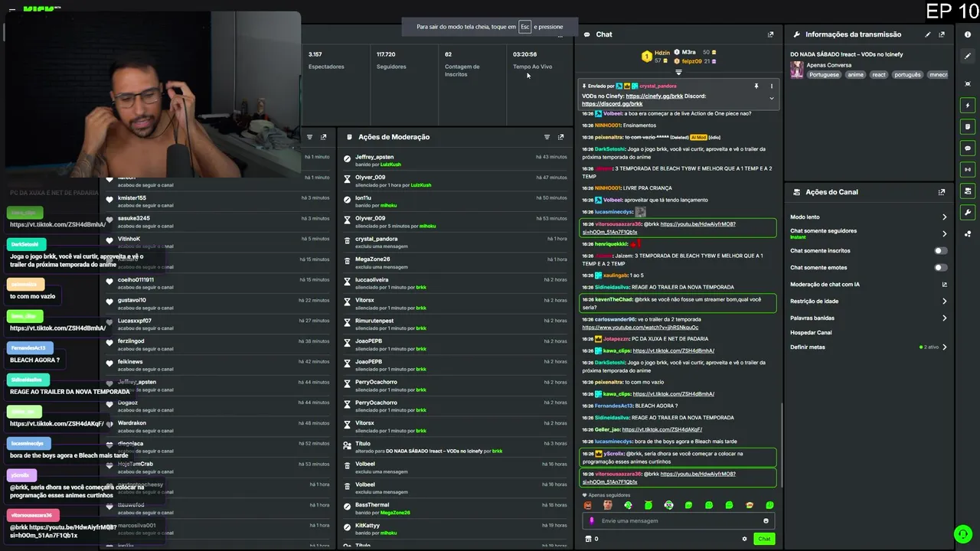Image resolution: width=980 pixels, height=551 pixels.
Task: Select the pencil edit icon in right sidebar
Action: [968, 57]
